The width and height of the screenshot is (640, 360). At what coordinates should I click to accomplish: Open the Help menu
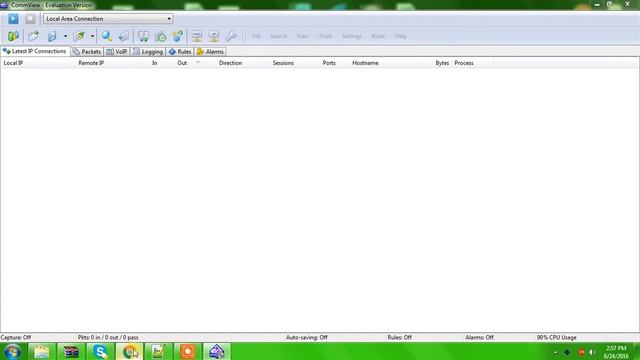click(400, 36)
